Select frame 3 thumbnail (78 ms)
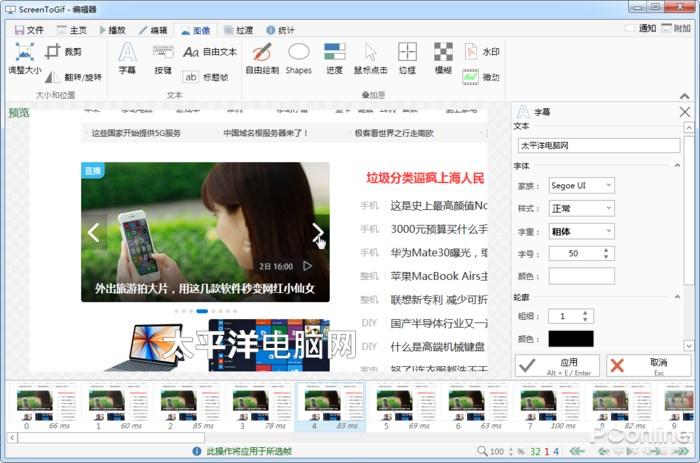Screen dimensions: 700x463 pos(258,407)
